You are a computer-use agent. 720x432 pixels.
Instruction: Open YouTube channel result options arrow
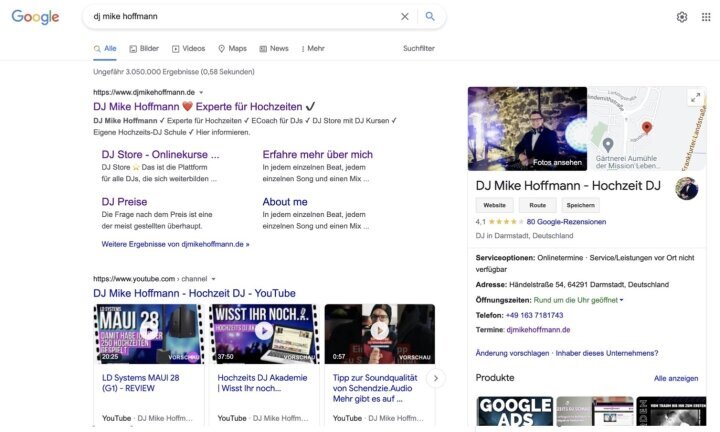(x=213, y=279)
